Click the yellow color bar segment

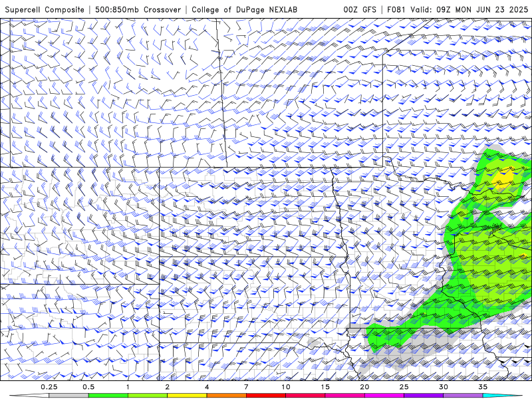pos(187,396)
